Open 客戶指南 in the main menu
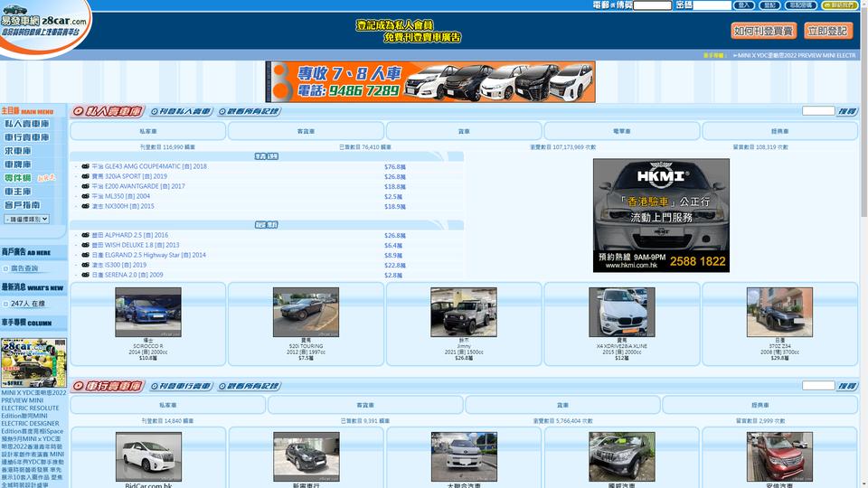 tap(22, 205)
